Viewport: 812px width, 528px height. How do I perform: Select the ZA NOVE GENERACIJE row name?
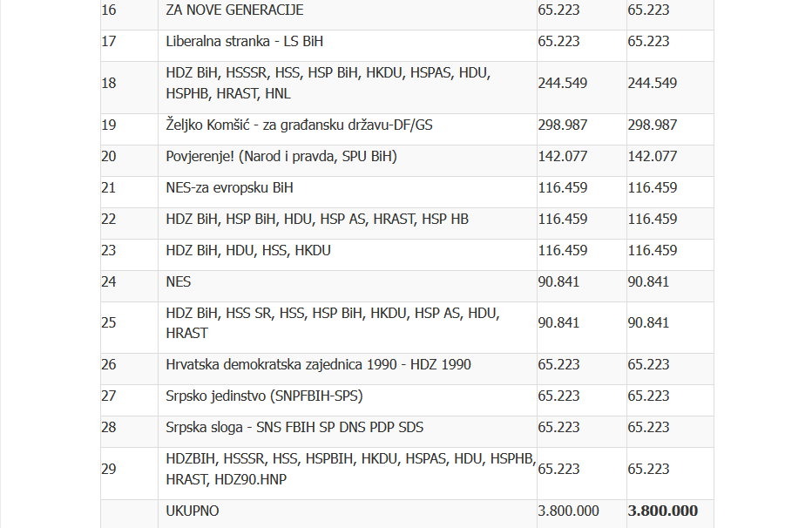(x=234, y=10)
